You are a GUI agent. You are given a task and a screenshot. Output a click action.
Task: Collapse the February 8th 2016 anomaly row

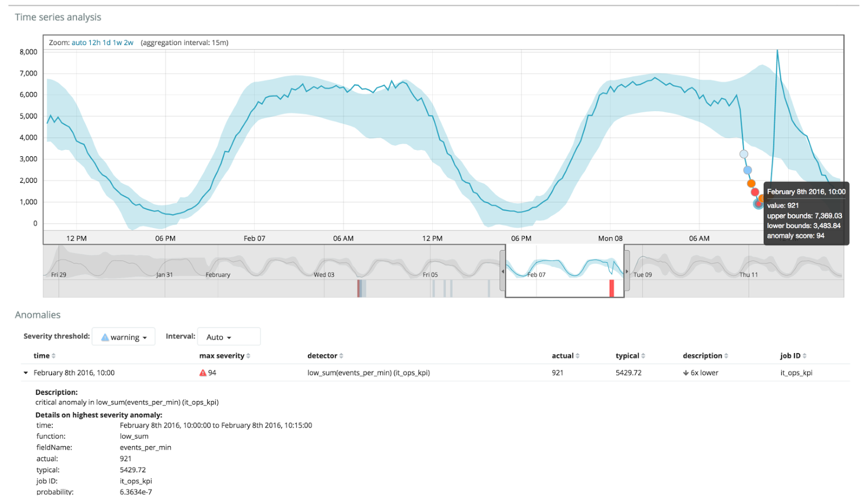25,373
